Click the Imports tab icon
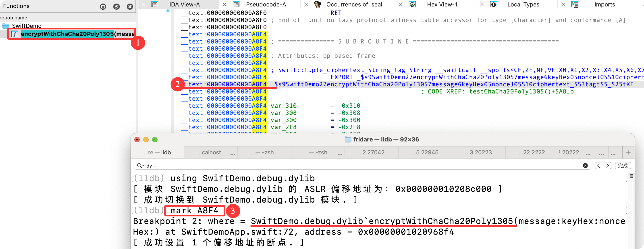This screenshot has height=249, width=644. [575, 4]
